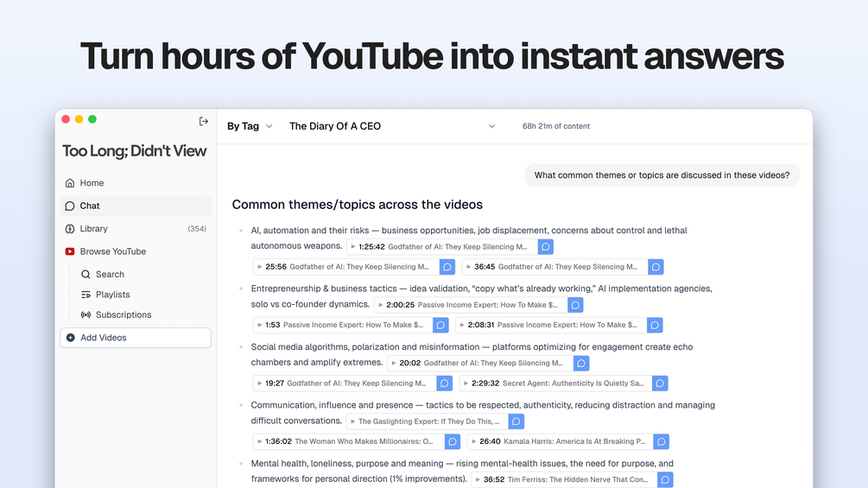868x488 pixels.
Task: Click the 68h 21m of content label
Action: (556, 126)
